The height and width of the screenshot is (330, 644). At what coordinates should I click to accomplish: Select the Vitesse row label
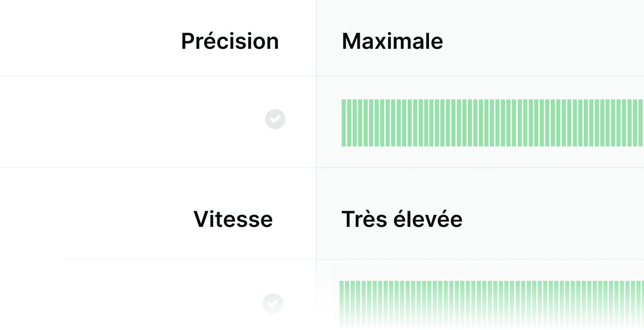[x=233, y=219]
